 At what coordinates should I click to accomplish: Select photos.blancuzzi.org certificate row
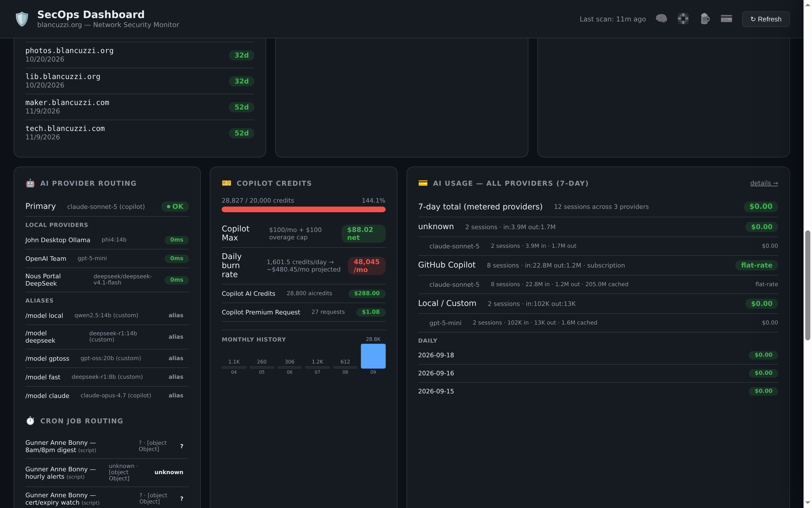(140, 55)
